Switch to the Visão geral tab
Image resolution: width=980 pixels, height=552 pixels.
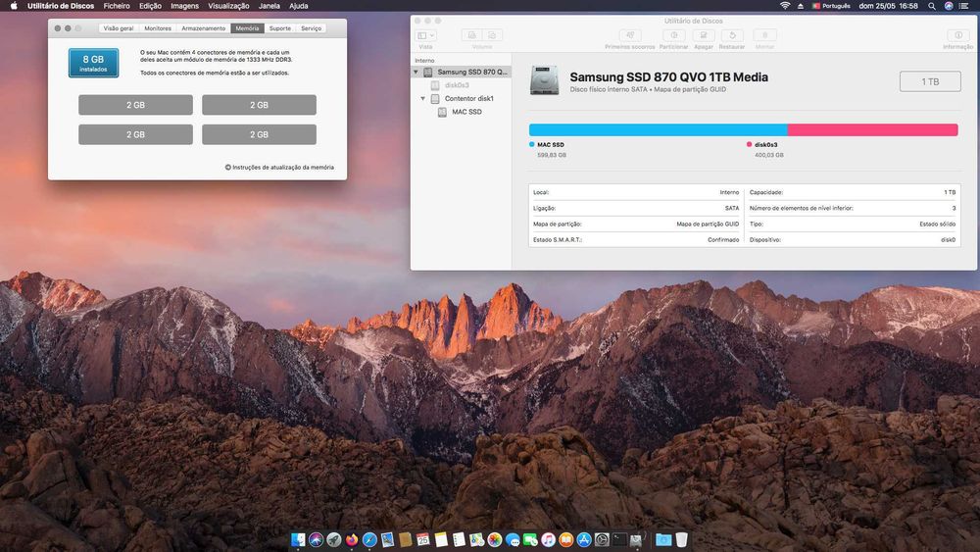pyautogui.click(x=119, y=28)
